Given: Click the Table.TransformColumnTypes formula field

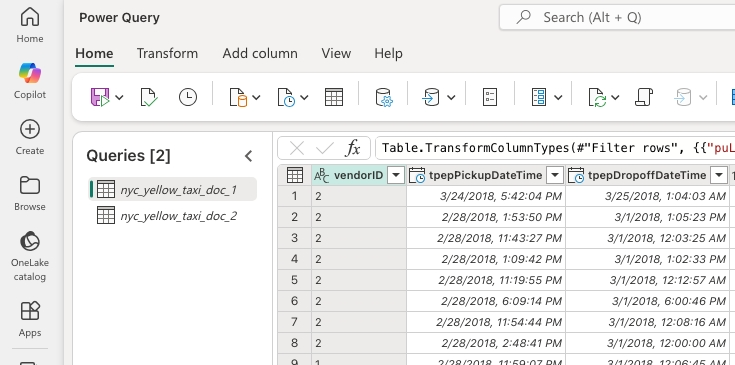Looking at the screenshot, I should tap(555, 149).
